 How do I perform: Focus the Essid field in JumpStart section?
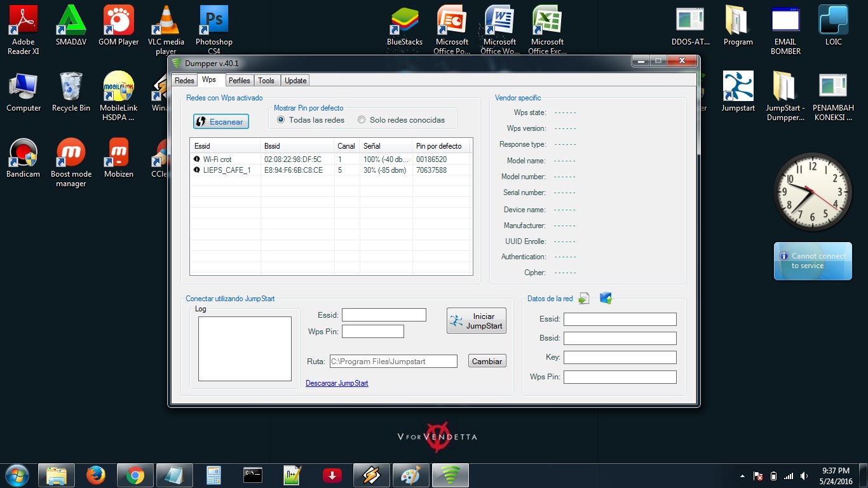click(384, 315)
